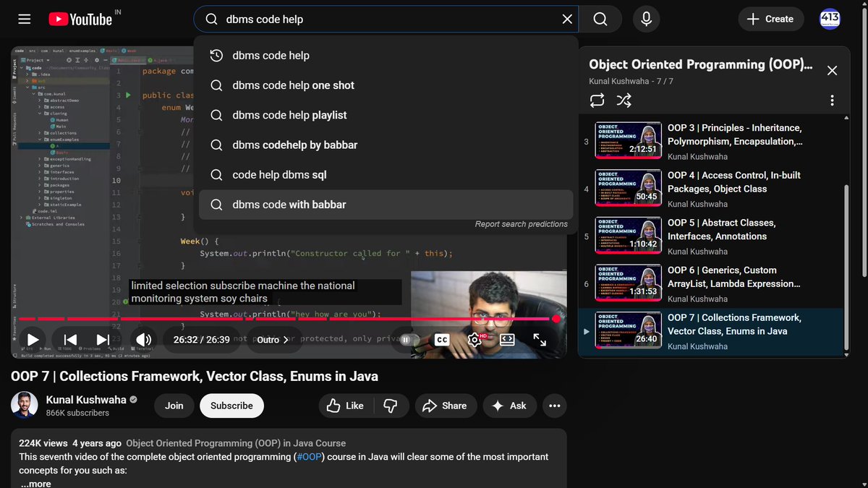This screenshot has height=488, width=868.
Task: Start voice search with the microphone
Action: pyautogui.click(x=646, y=20)
